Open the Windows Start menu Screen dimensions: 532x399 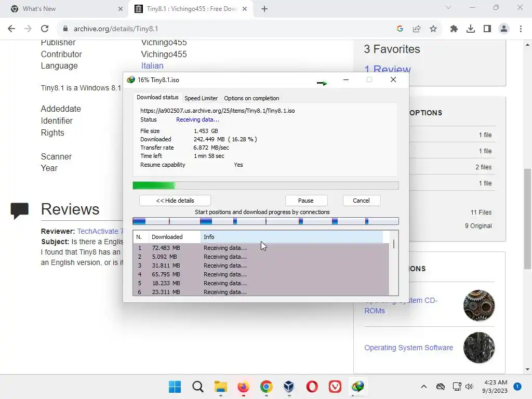175,387
